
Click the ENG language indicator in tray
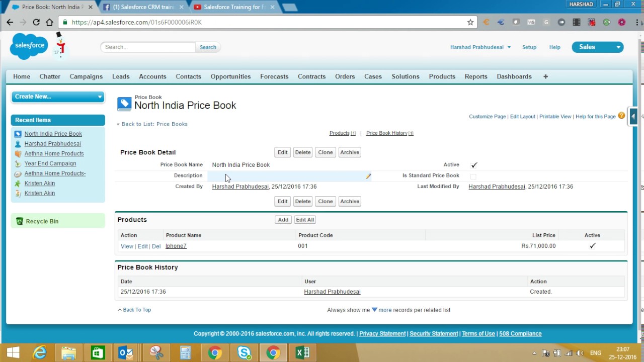point(596,353)
